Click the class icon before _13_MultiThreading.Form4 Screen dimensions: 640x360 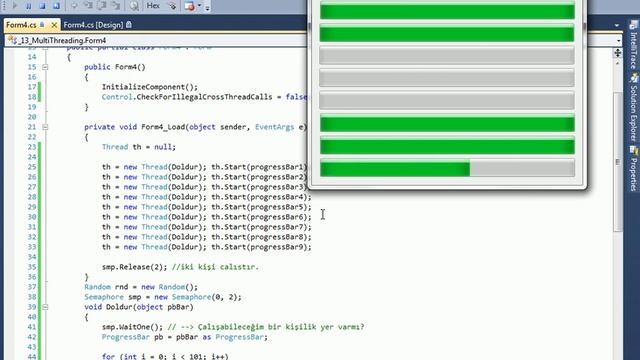13,40
